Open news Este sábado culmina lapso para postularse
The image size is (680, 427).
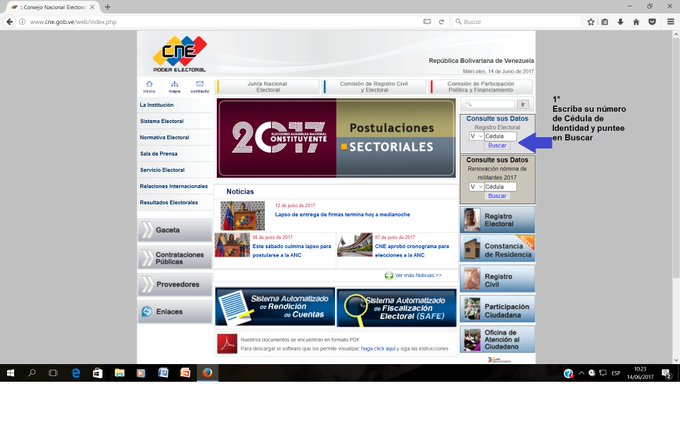(291, 251)
